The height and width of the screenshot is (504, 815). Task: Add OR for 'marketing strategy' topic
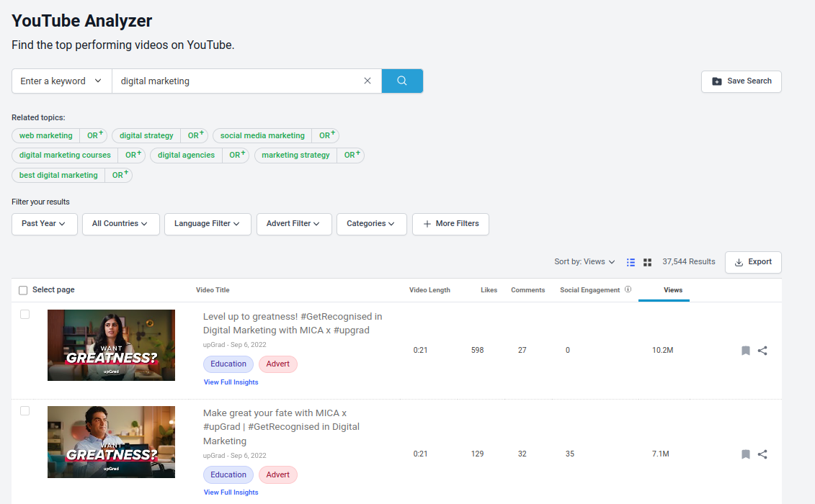352,155
